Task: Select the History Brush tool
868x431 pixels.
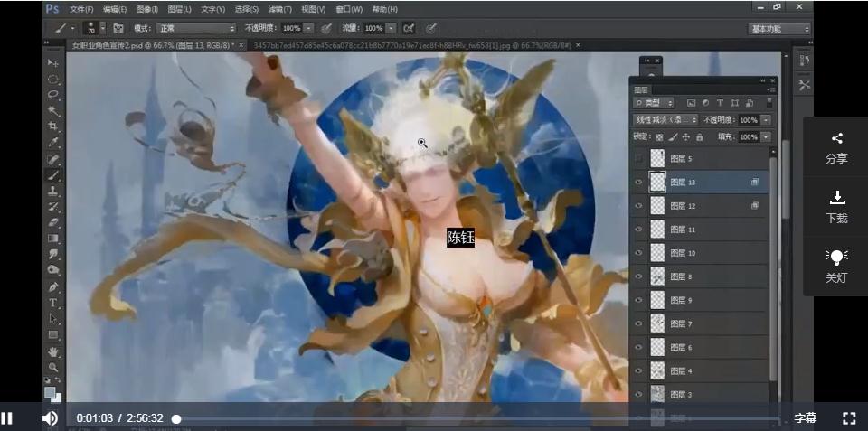Action: [x=53, y=207]
